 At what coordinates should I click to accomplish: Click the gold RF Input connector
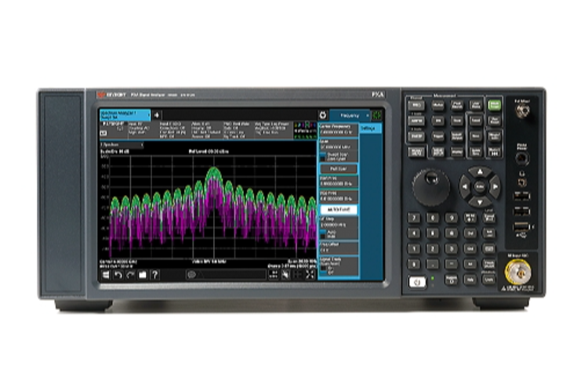[518, 272]
